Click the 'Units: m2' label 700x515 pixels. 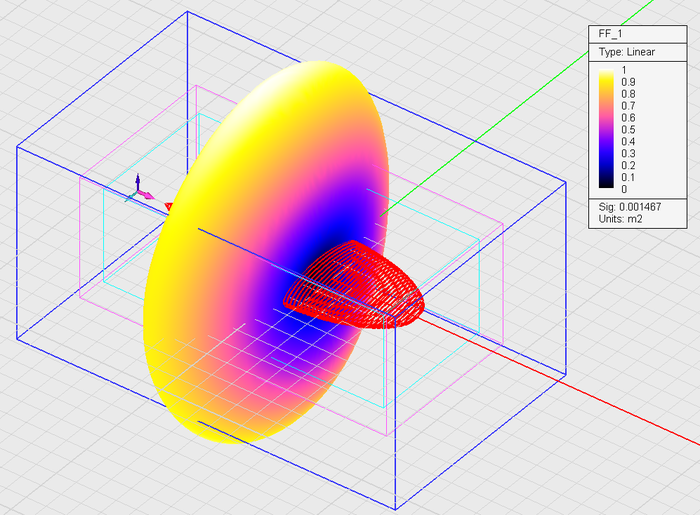621,219
